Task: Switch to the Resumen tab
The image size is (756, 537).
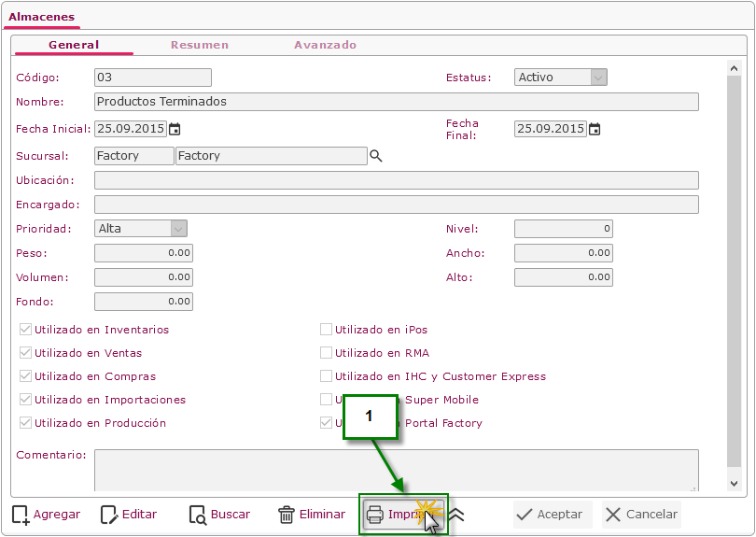Action: [x=200, y=45]
